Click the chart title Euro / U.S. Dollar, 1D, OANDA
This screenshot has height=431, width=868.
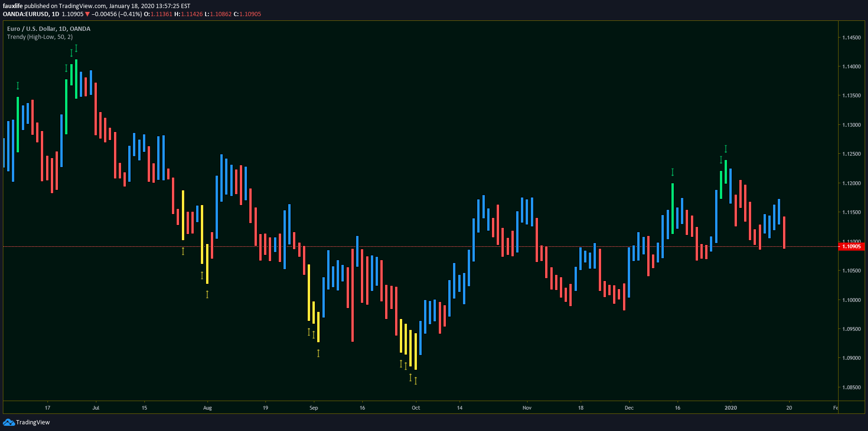(x=49, y=28)
